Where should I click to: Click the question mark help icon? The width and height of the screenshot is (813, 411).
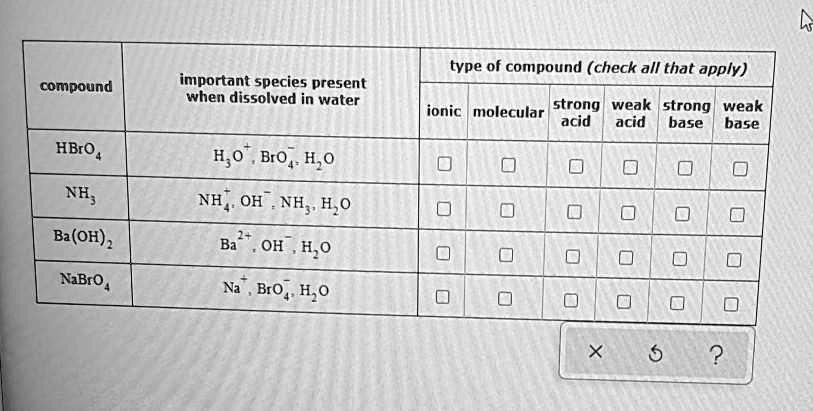tap(714, 352)
